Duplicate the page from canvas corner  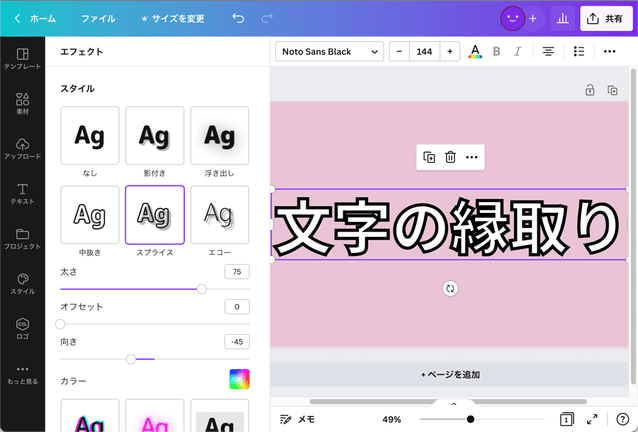pyautogui.click(x=612, y=90)
